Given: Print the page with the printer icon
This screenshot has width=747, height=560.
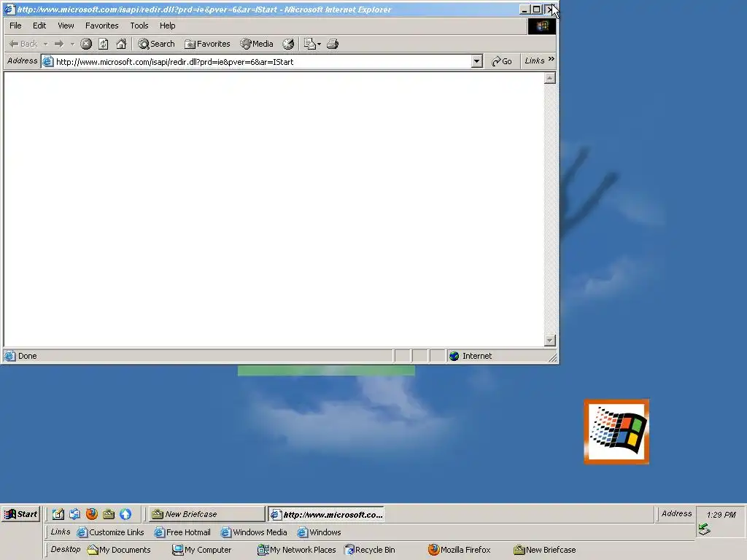Looking at the screenshot, I should 333,44.
